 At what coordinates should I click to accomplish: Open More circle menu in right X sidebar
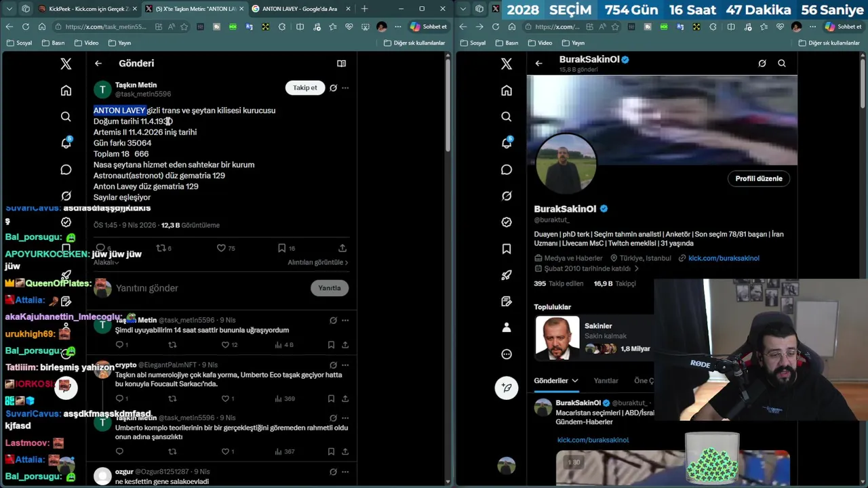click(x=507, y=354)
